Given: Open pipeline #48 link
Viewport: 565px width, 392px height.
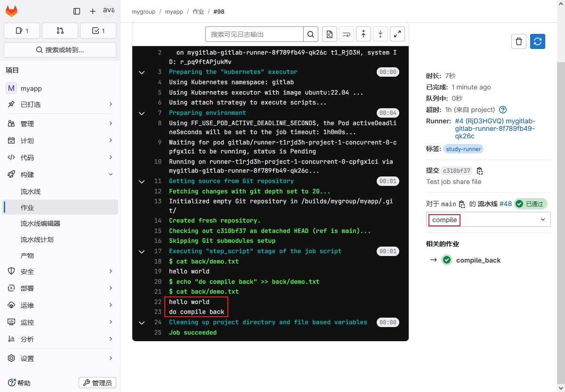Looking at the screenshot, I should [x=505, y=204].
